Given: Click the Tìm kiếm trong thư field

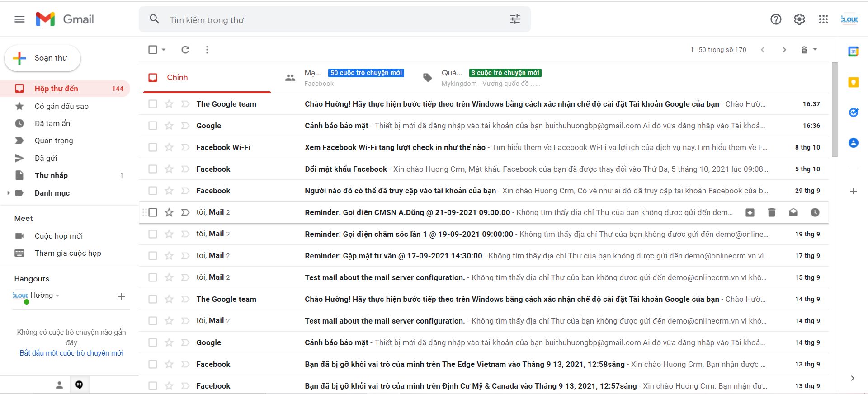Looking at the screenshot, I should point(335,20).
